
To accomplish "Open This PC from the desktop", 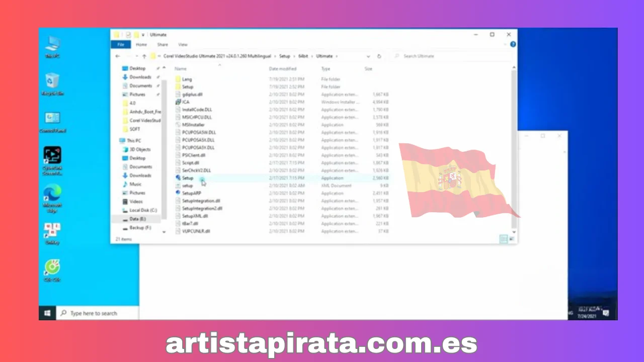I will tap(52, 45).
